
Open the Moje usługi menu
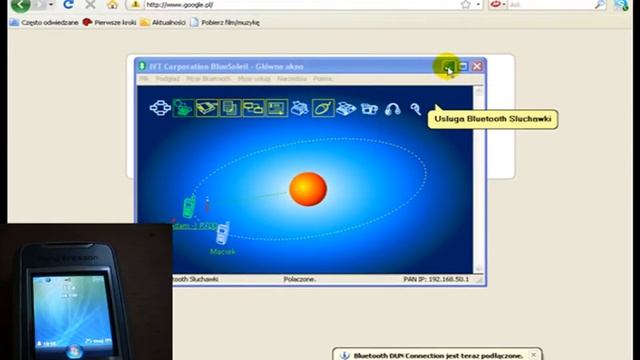(x=254, y=78)
